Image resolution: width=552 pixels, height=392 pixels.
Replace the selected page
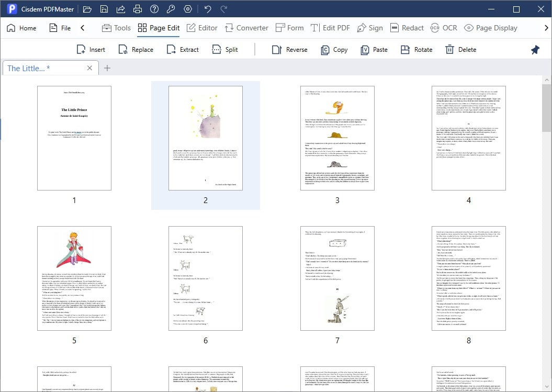pyautogui.click(x=136, y=50)
